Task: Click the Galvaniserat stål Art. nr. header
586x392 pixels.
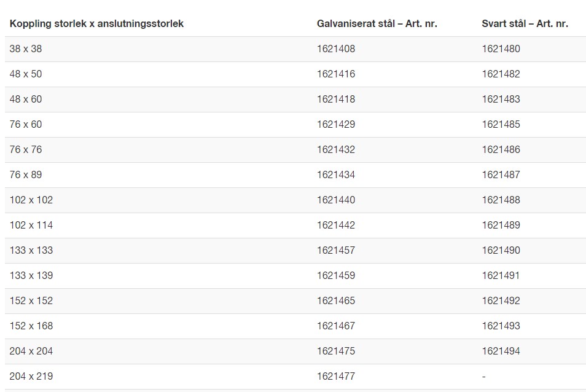Action: click(377, 24)
